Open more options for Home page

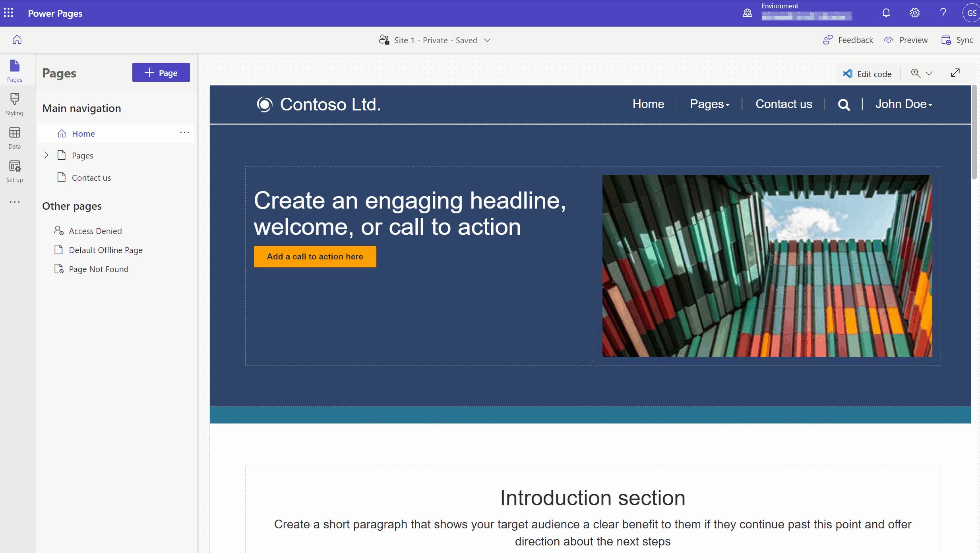click(184, 133)
